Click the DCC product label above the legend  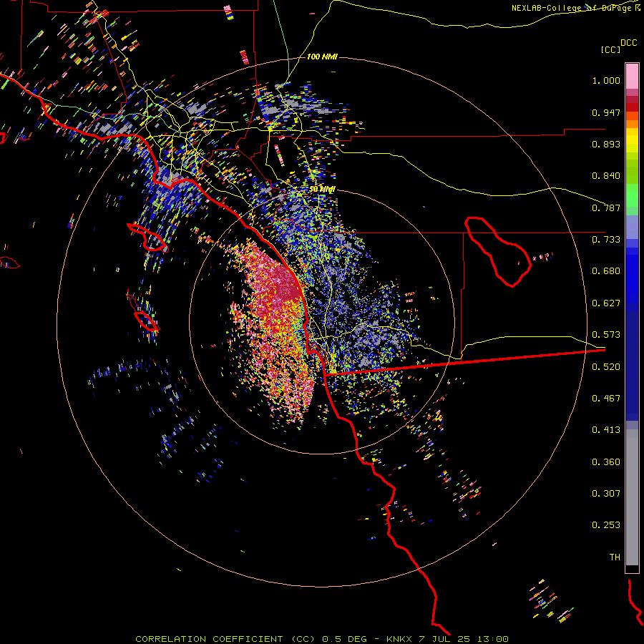(x=628, y=43)
